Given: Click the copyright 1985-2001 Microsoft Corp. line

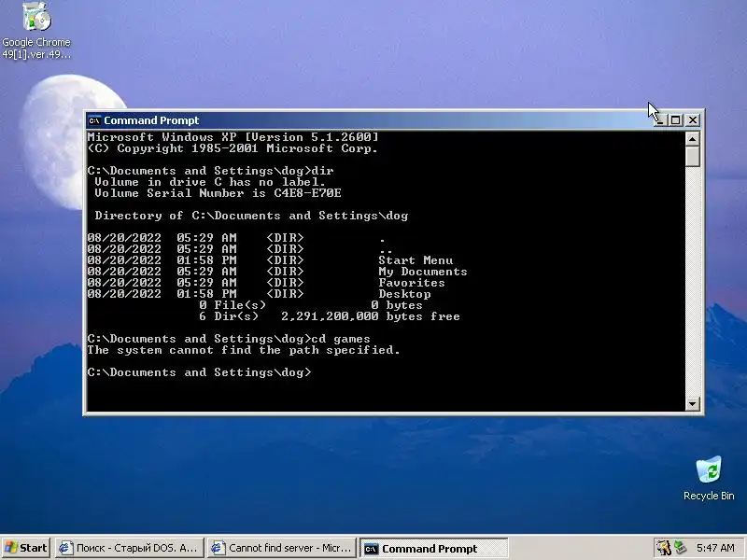Looking at the screenshot, I should tap(233, 148).
